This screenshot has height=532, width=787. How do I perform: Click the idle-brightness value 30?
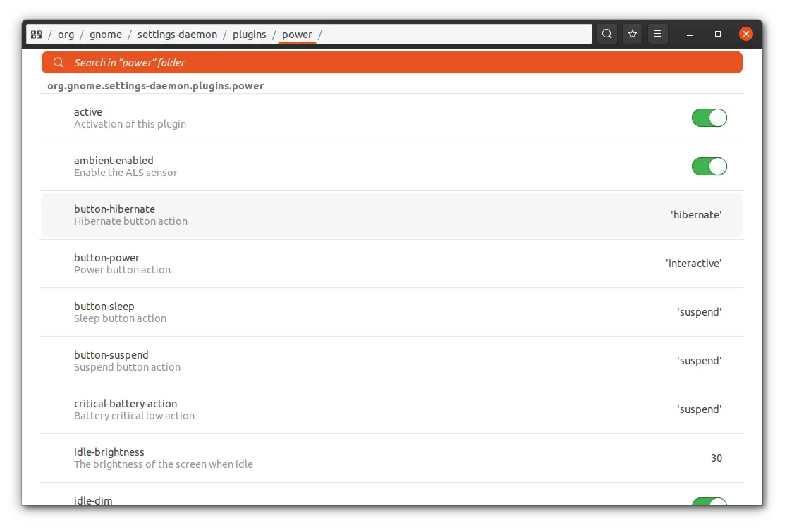(x=716, y=458)
